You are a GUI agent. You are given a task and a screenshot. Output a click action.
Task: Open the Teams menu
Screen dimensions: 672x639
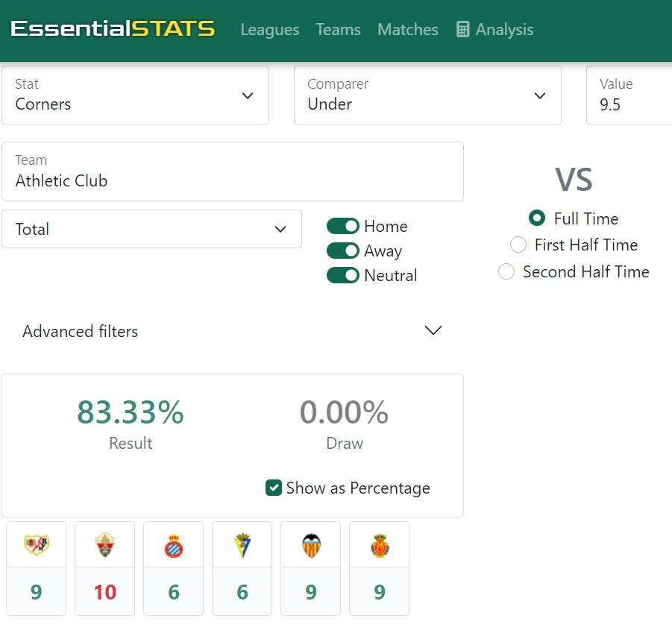338,30
